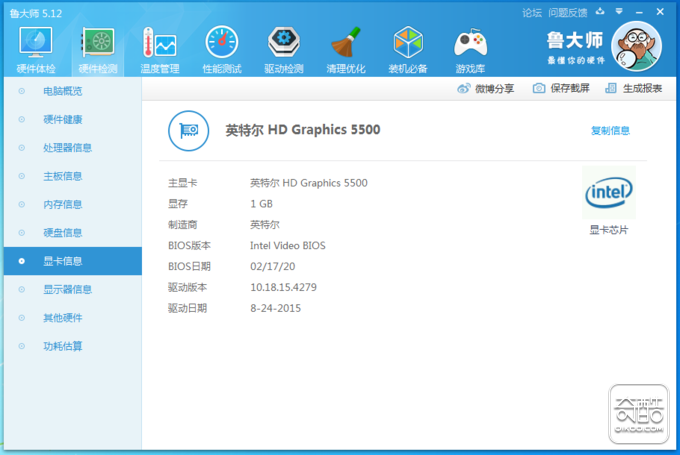Click 保存截屏 save screenshot button
This screenshot has height=455, width=680.
tap(561, 88)
